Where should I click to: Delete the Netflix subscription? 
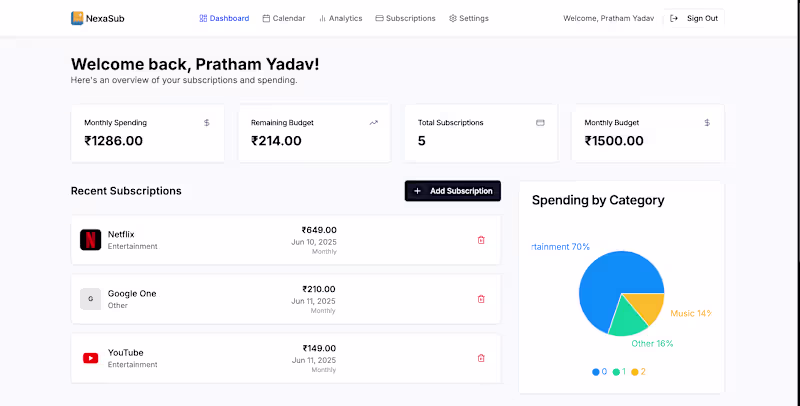click(x=481, y=240)
